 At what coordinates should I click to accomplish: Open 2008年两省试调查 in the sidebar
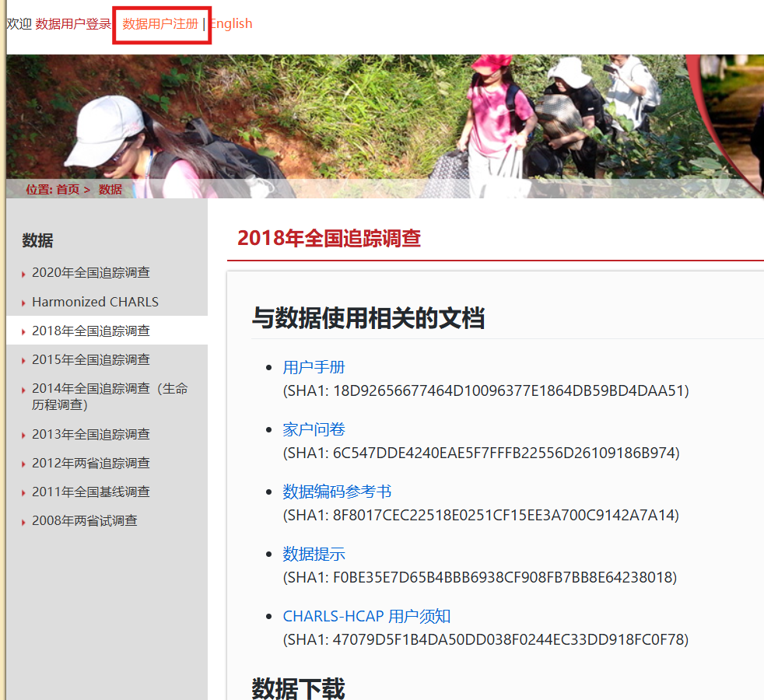point(85,520)
